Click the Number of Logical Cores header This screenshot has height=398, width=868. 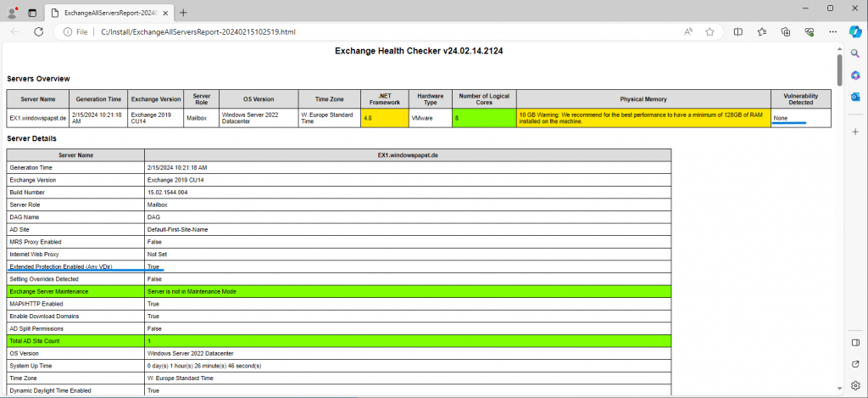[x=484, y=99]
